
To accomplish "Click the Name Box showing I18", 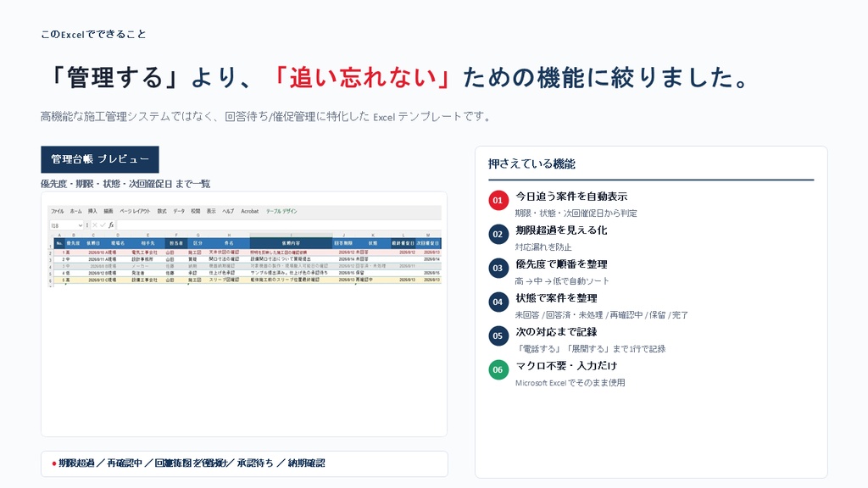I will [x=67, y=225].
